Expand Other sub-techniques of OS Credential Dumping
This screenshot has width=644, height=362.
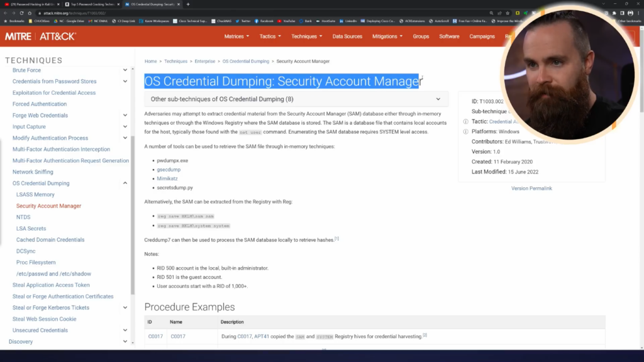[296, 99]
